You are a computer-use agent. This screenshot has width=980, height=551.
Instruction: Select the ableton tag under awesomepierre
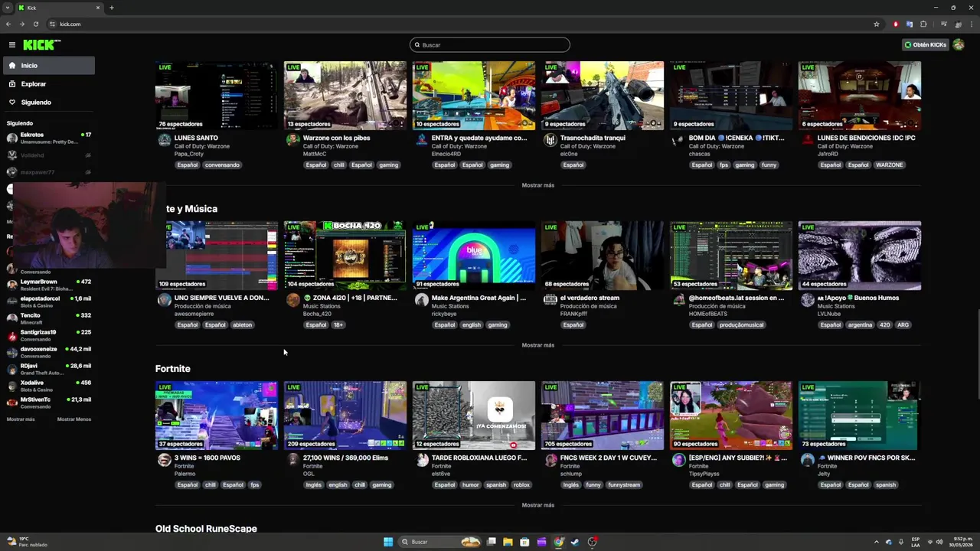(242, 325)
